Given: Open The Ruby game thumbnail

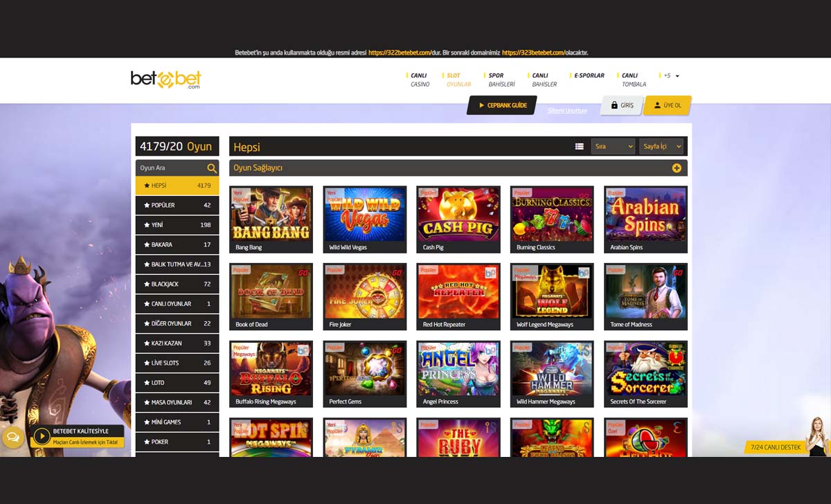Looking at the screenshot, I should pyautogui.click(x=458, y=438).
